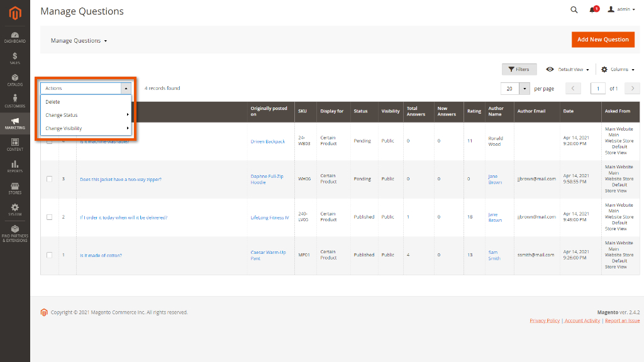The image size is (644, 362).
Task: Click jjbrown@mail.com in the zipper question row
Action: [536, 179]
